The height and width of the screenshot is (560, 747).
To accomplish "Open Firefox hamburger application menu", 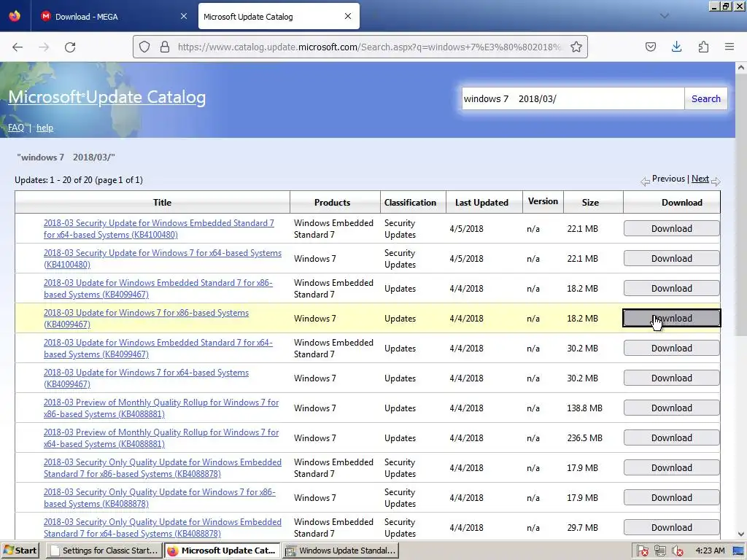I will 729,47.
